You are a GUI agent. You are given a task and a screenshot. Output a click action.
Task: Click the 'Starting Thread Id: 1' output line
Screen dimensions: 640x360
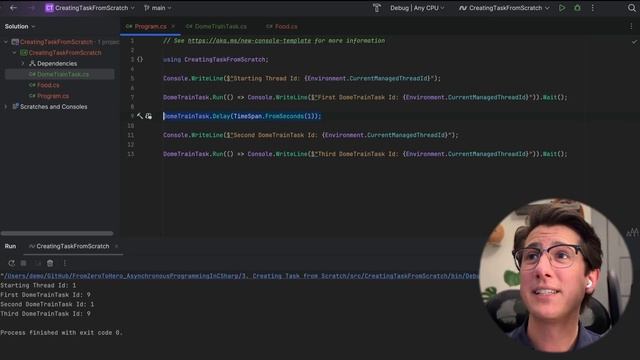click(38, 285)
